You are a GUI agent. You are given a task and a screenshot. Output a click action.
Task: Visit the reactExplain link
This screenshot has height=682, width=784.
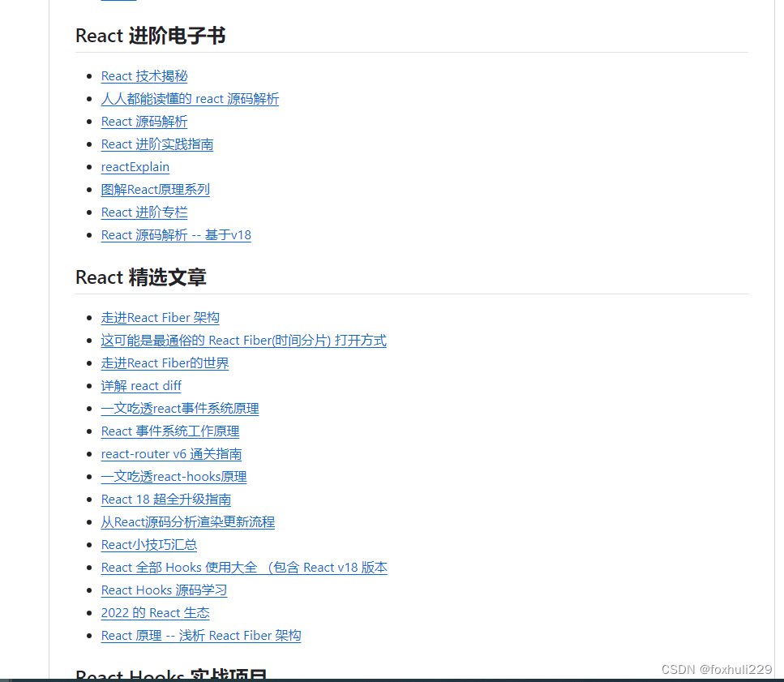(135, 167)
